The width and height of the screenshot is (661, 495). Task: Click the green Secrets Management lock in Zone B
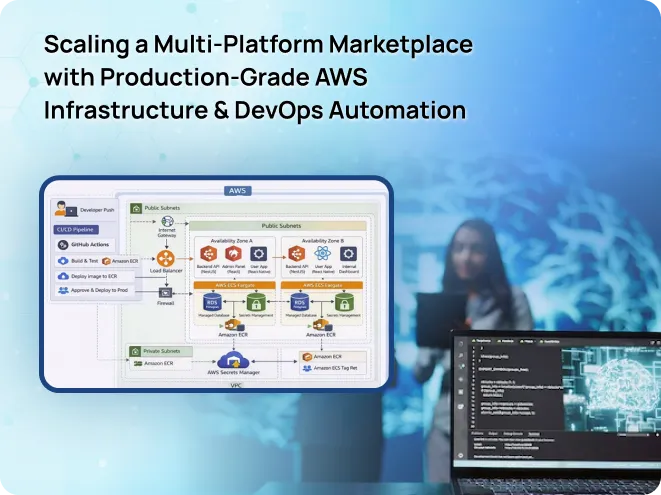pos(344,303)
